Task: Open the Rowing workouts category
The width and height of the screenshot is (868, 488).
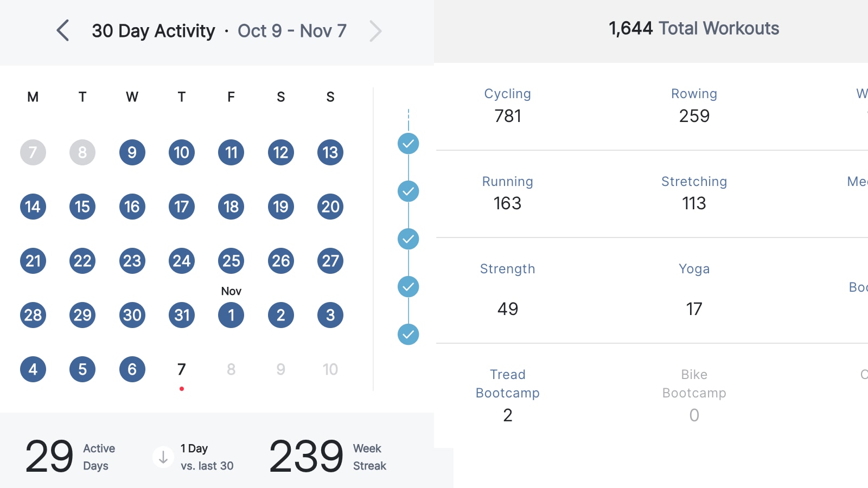Action: pos(694,105)
